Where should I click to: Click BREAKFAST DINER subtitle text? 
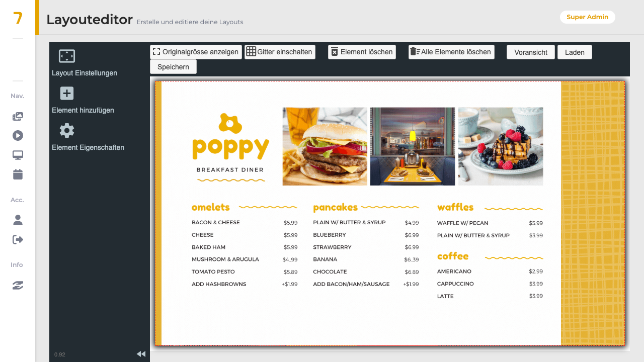point(230,170)
